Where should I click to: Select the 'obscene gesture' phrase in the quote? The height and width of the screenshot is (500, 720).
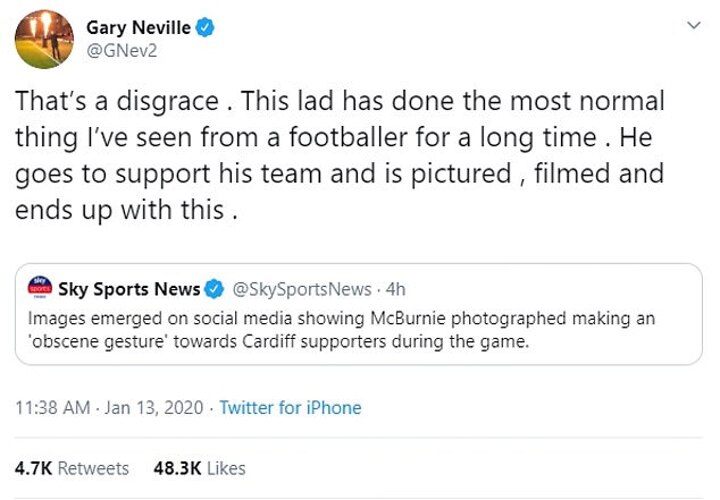click(x=89, y=342)
